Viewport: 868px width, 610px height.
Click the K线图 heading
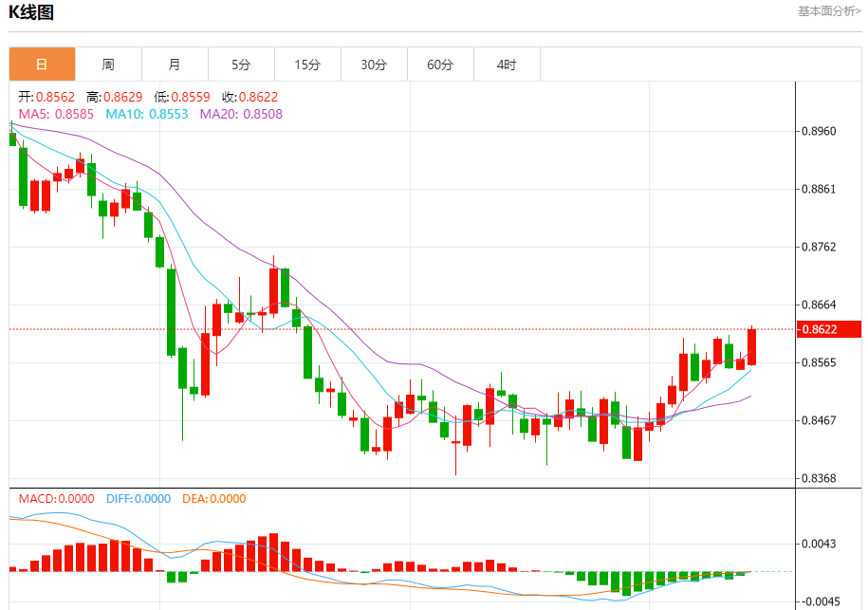(31, 12)
